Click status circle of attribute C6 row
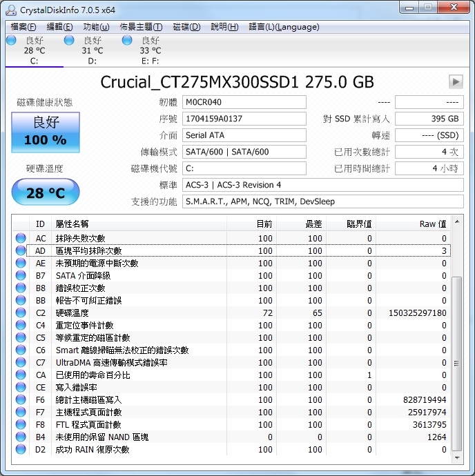 (21, 350)
